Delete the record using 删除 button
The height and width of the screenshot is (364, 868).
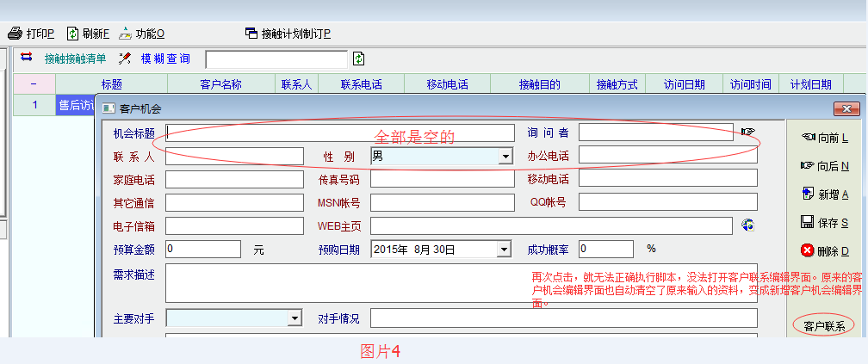824,250
